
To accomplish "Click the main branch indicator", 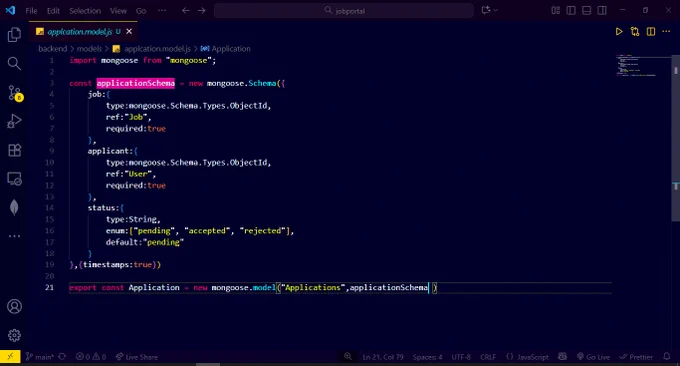I will 39,357.
